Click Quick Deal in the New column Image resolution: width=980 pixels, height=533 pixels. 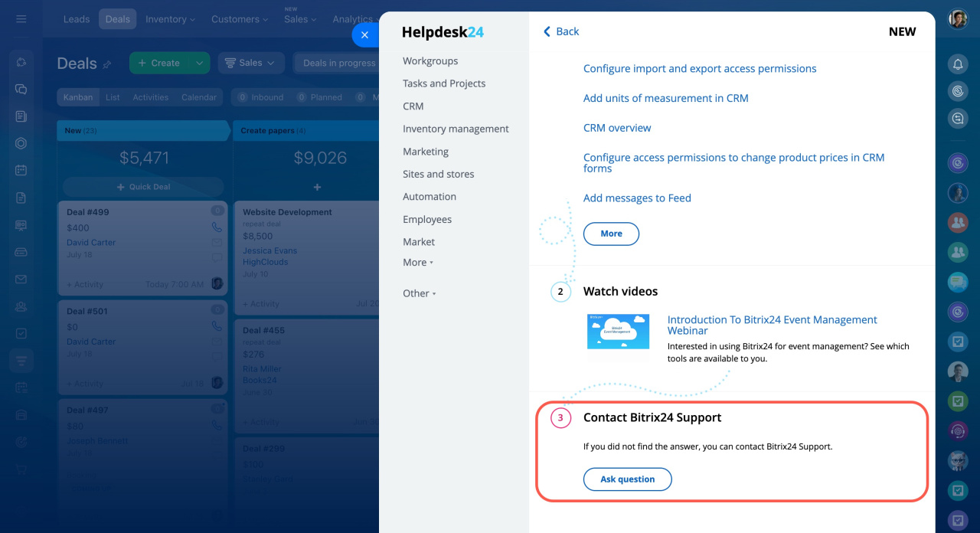143,187
